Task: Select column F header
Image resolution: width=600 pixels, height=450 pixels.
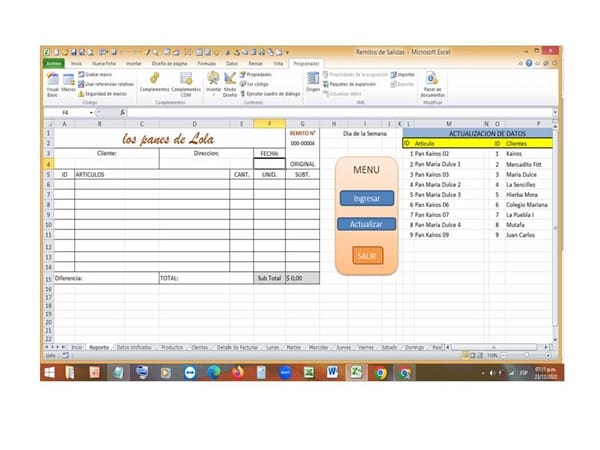Action: click(269, 124)
